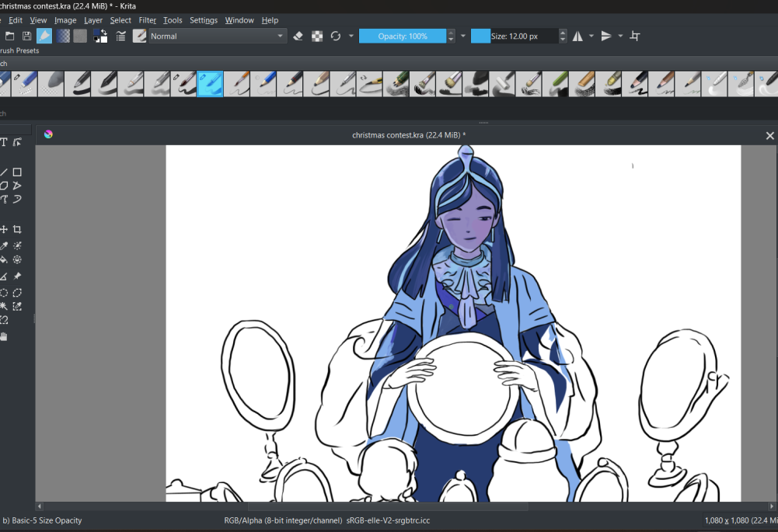The width and height of the screenshot is (778, 532).
Task: Expand the vertical mirror options arrow
Action: pos(620,36)
